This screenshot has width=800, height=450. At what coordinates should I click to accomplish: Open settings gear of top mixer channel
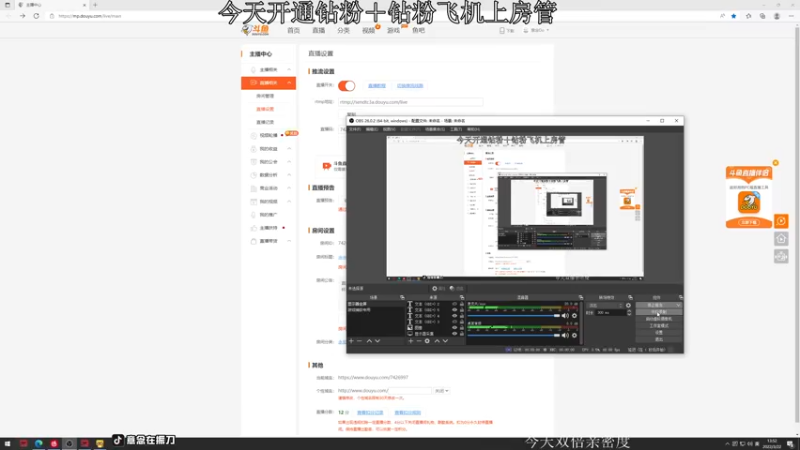click(574, 316)
